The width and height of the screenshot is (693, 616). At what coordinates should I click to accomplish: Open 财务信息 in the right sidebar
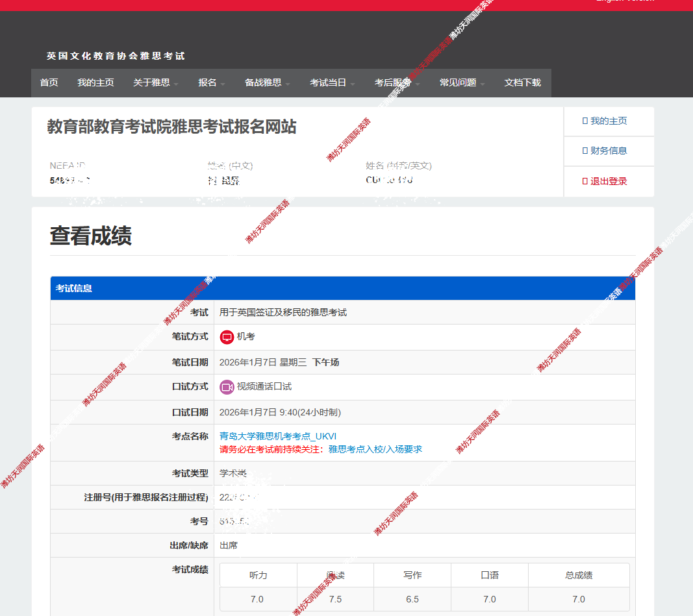(x=608, y=151)
